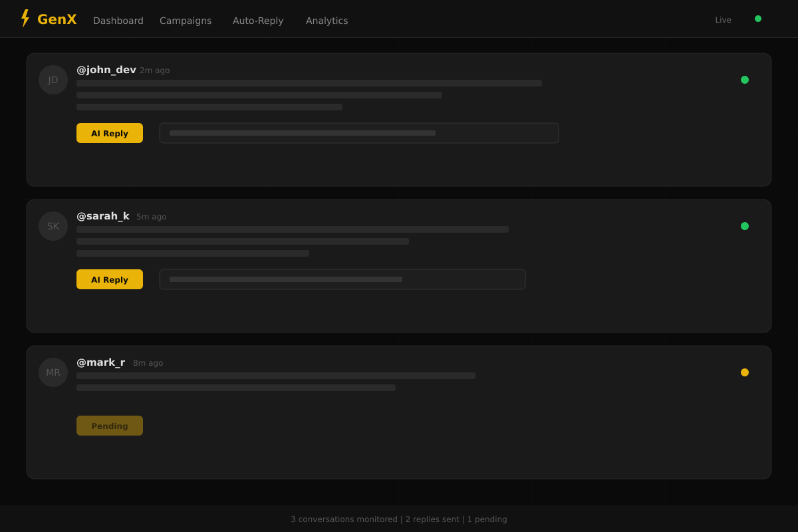Go to the Campaigns page

pos(186,21)
